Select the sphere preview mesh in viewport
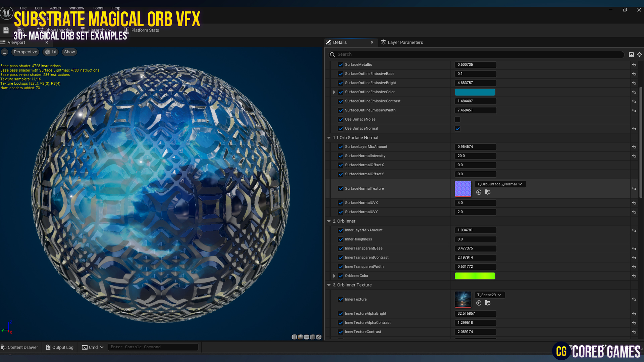The width and height of the screenshot is (644, 362). coord(300,337)
